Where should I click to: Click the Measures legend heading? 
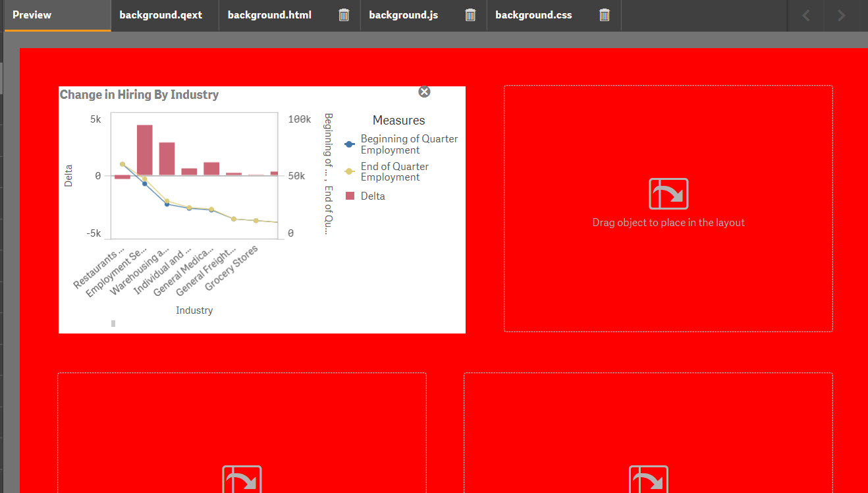(398, 120)
